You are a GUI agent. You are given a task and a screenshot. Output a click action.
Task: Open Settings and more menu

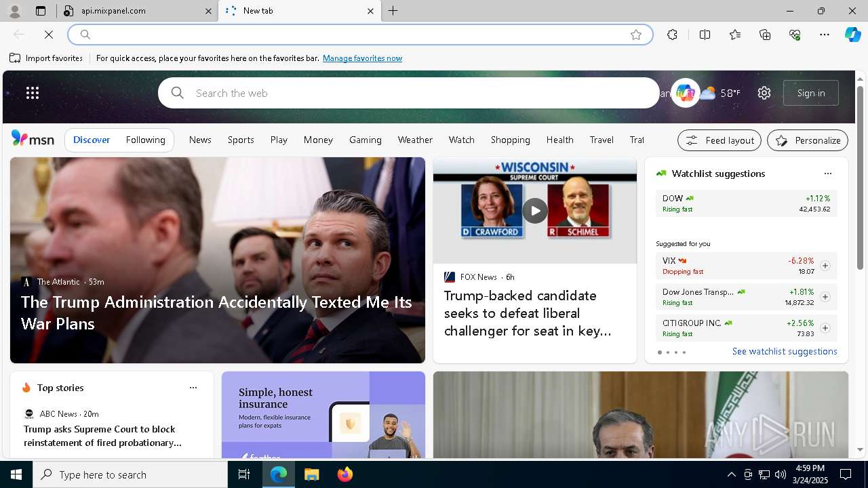click(825, 35)
